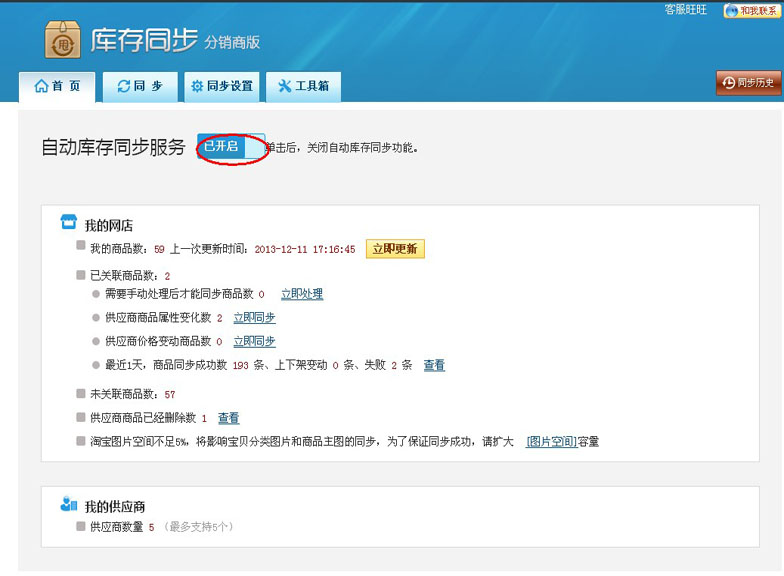The height and width of the screenshot is (576, 784).
Task: Open the 首页 home tab
Action: coord(57,86)
